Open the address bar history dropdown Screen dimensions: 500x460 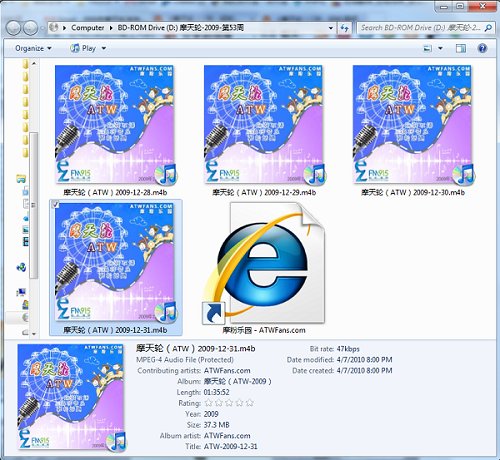[331, 28]
